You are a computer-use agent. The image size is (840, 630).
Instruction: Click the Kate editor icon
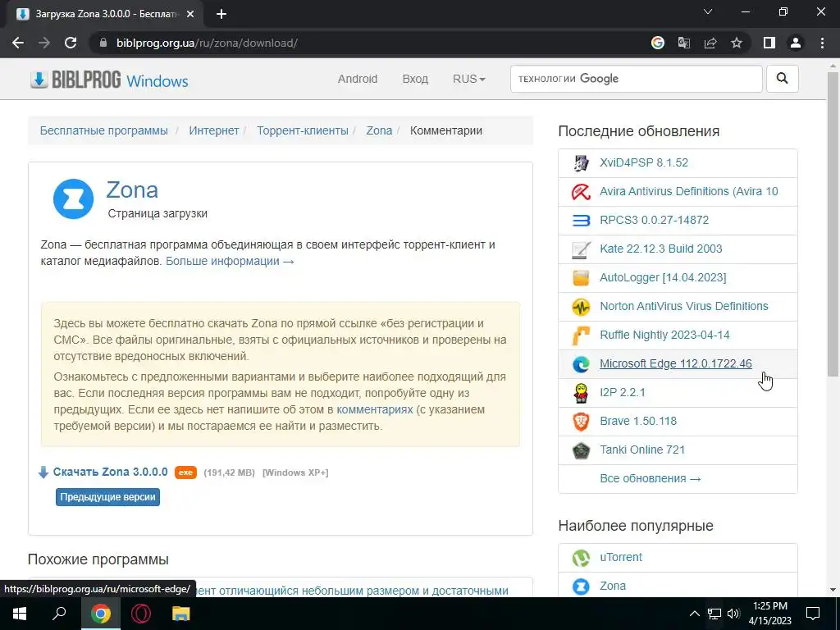coord(581,249)
